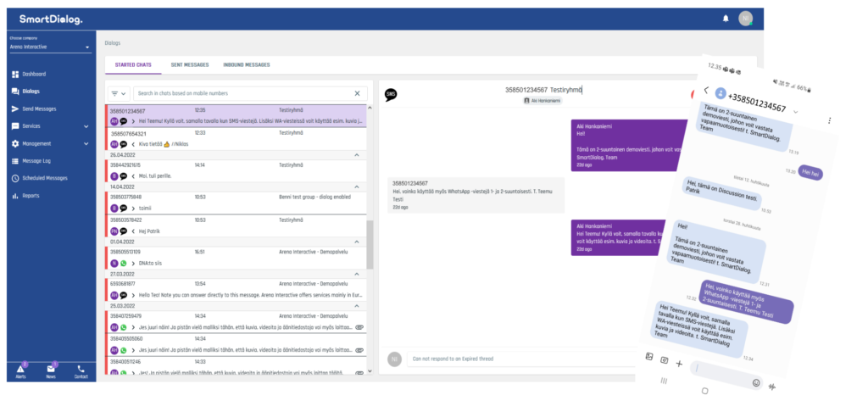Click the Dialogs breadcrumb
The height and width of the screenshot is (395, 868).
point(113,42)
